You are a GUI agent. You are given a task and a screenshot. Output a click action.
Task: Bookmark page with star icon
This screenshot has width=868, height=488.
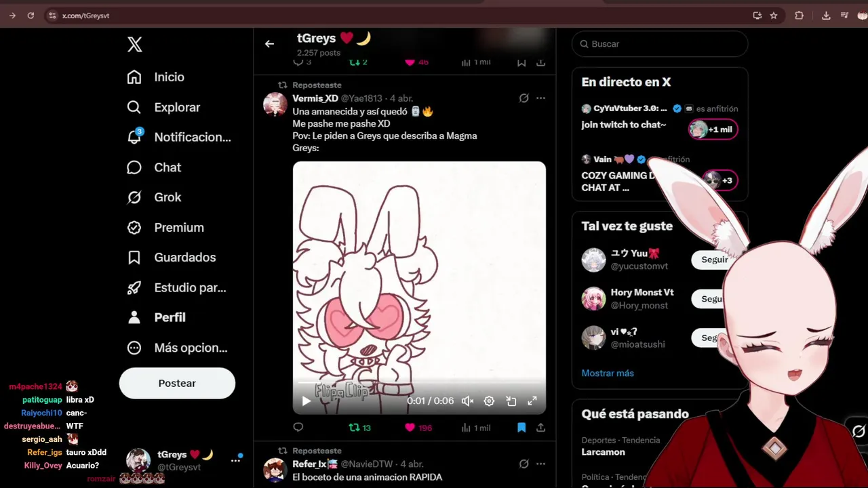(x=774, y=16)
